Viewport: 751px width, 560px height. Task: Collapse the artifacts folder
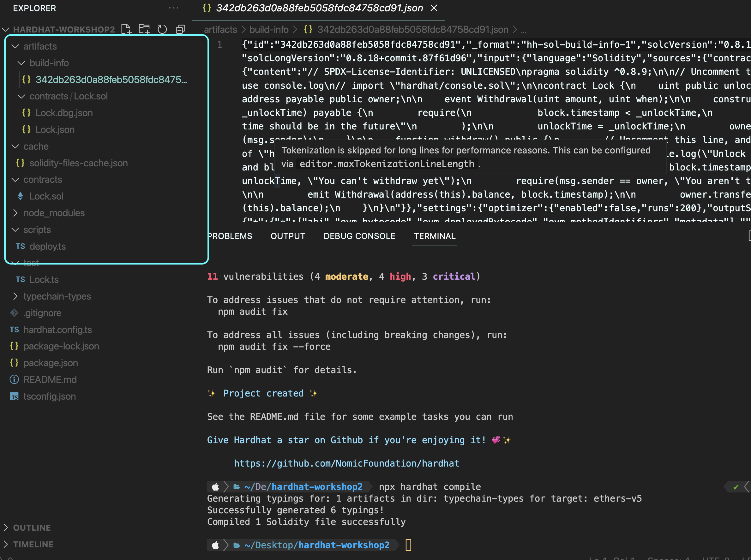click(40, 46)
